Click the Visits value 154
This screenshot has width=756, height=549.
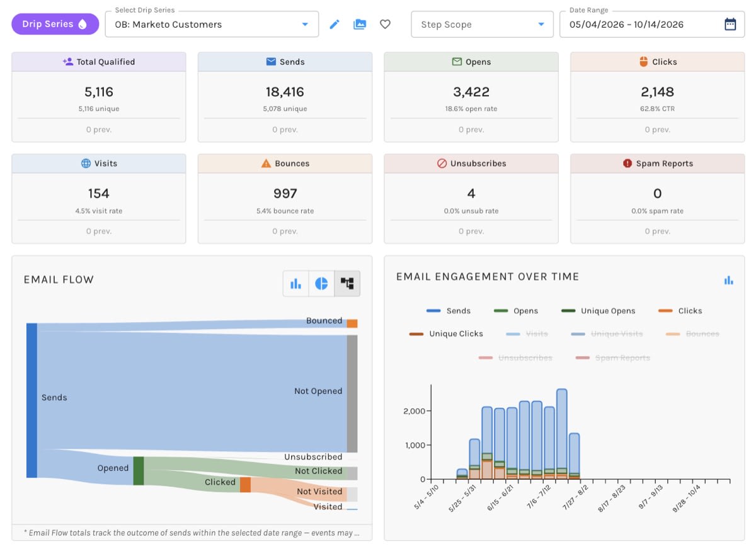[x=99, y=194]
